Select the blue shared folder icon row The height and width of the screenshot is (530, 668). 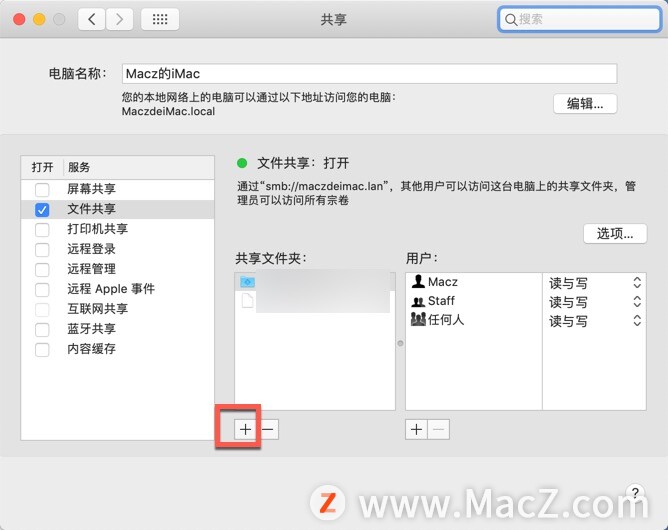(315, 282)
